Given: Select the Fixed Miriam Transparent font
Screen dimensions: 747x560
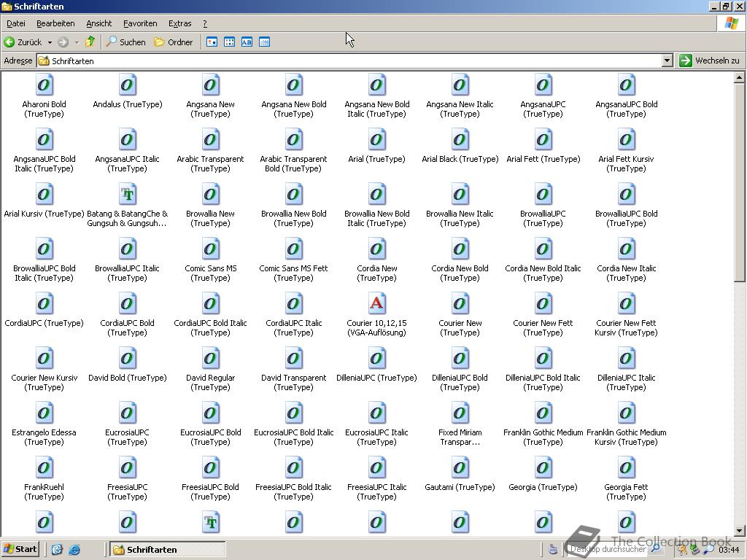Looking at the screenshot, I should pyautogui.click(x=460, y=414).
